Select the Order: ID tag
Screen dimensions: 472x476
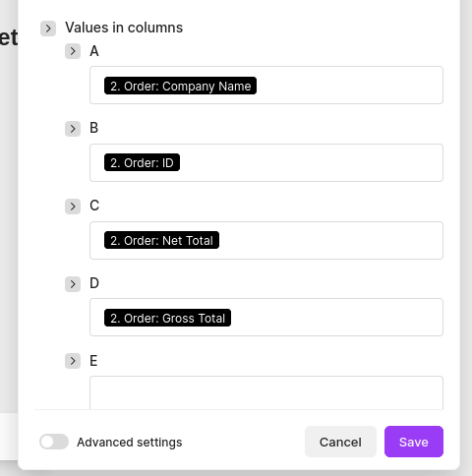coord(142,162)
